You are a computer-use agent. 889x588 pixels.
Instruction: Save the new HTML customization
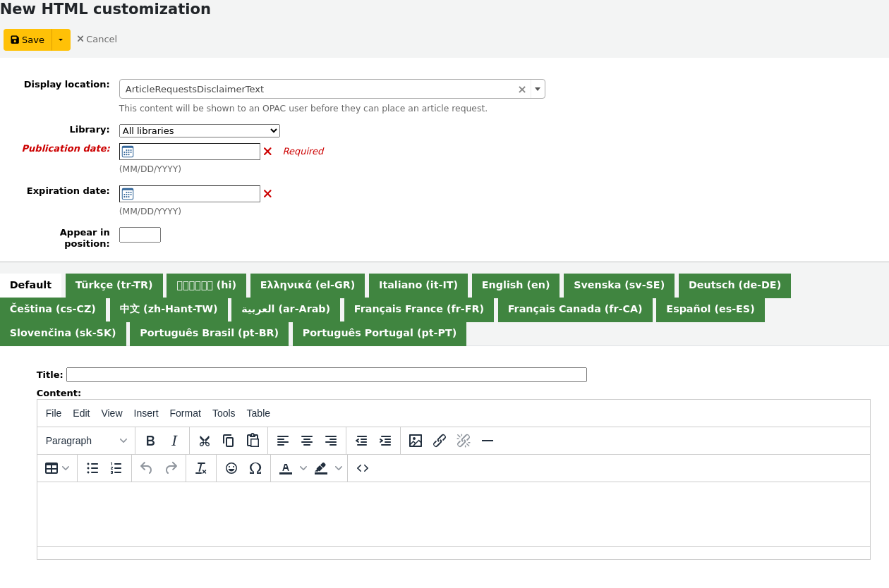tap(27, 39)
